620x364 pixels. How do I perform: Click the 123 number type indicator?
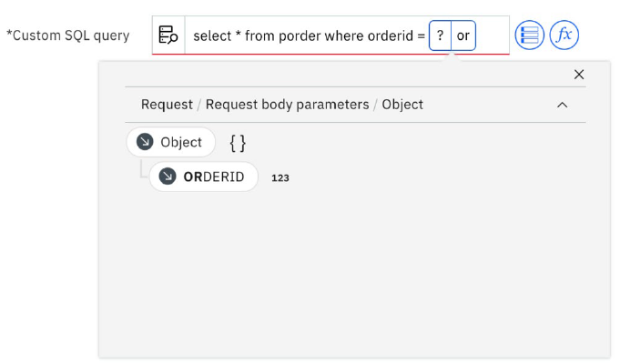tap(280, 177)
